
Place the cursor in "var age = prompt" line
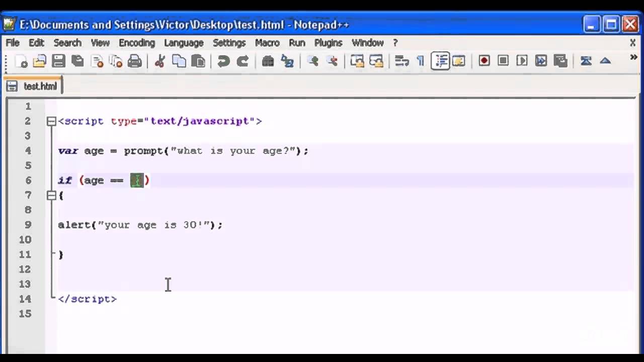pyautogui.click(x=183, y=151)
